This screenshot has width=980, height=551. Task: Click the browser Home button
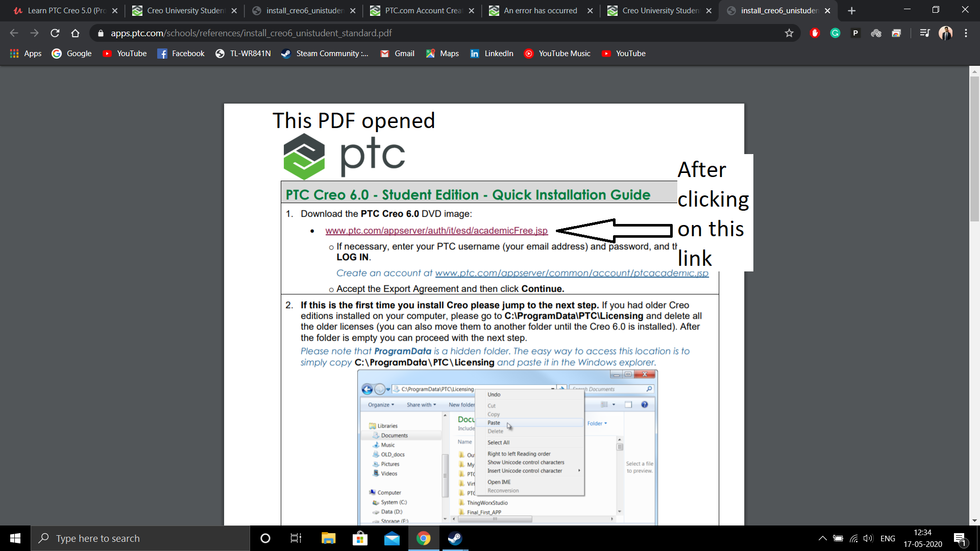[x=75, y=33]
